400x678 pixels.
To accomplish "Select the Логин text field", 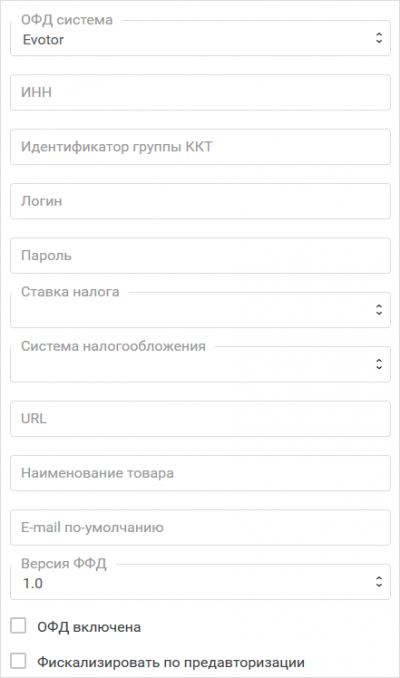I will 200,201.
